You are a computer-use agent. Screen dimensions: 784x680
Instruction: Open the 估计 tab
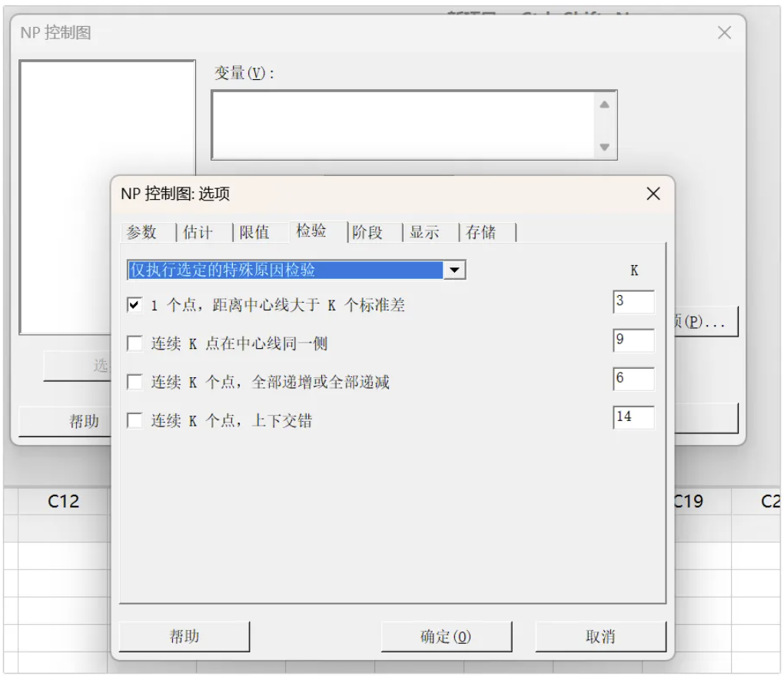point(198,232)
